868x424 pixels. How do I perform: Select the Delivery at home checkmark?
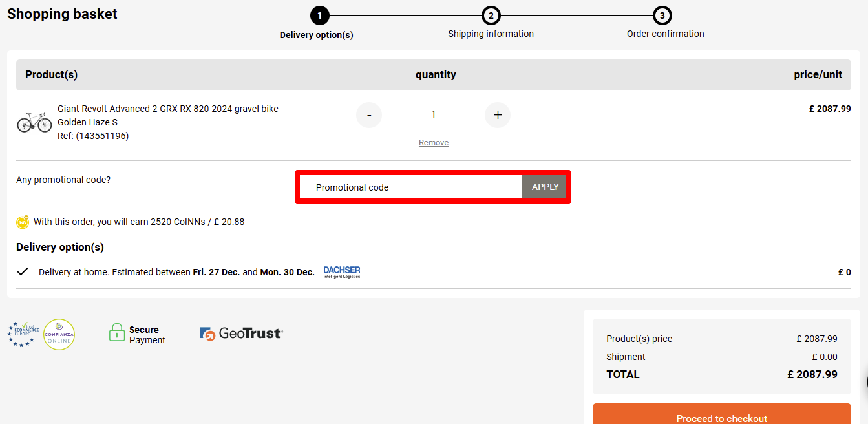tap(23, 272)
